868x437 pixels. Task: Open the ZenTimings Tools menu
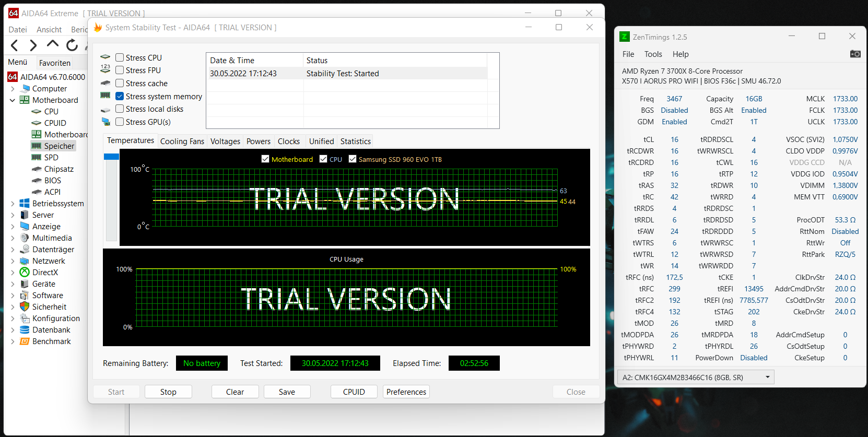[653, 54]
